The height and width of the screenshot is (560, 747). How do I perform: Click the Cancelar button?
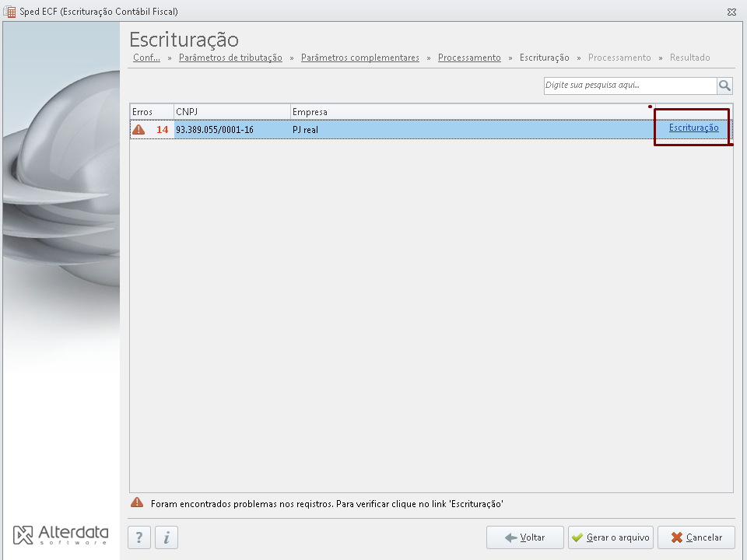click(696, 537)
